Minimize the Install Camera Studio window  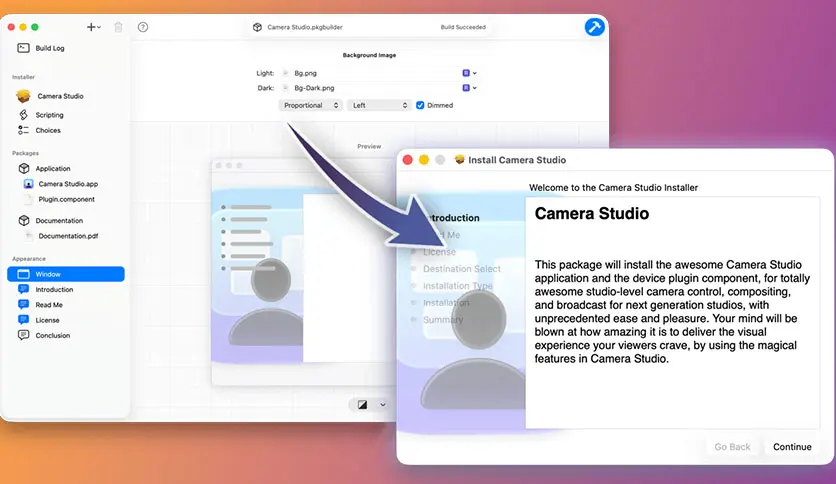click(x=424, y=160)
